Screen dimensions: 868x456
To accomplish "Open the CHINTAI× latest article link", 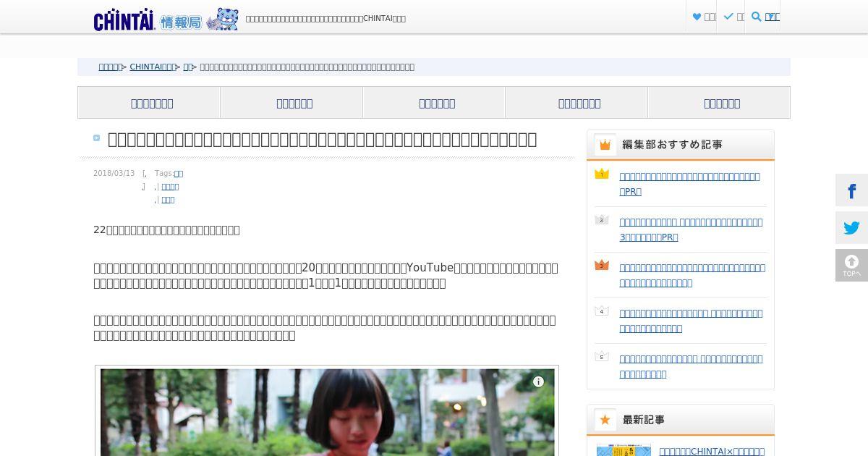I will tap(712, 451).
